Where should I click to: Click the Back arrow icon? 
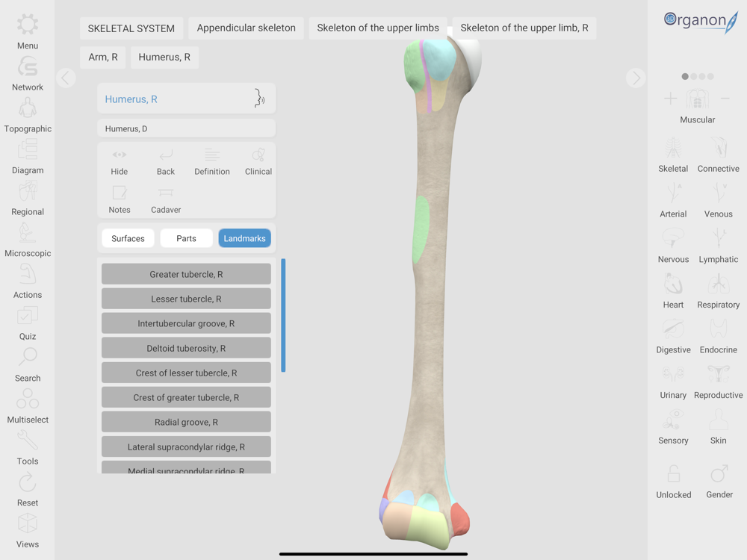(x=166, y=155)
